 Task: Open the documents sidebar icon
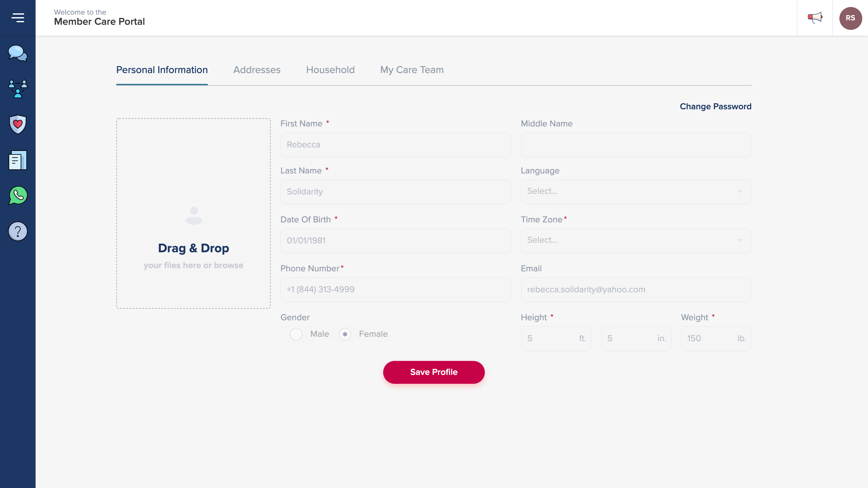click(17, 160)
